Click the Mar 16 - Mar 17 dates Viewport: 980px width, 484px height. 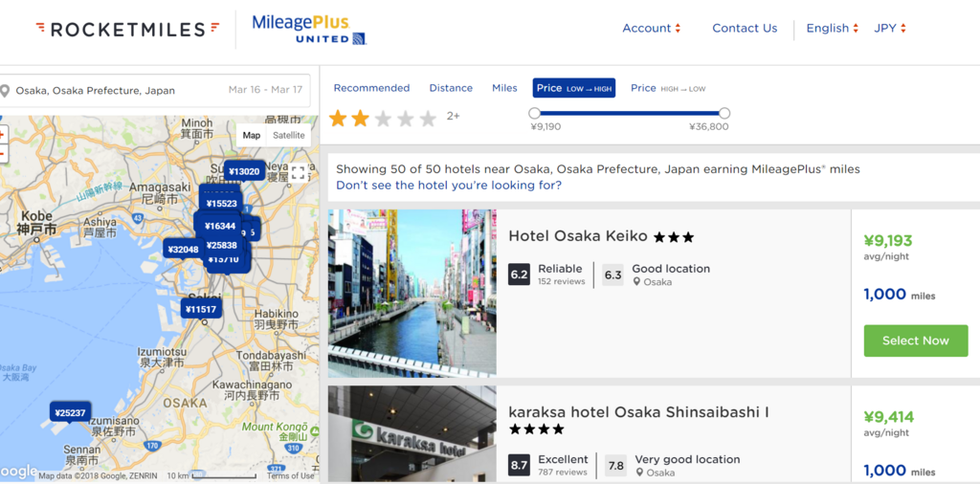[x=265, y=90]
